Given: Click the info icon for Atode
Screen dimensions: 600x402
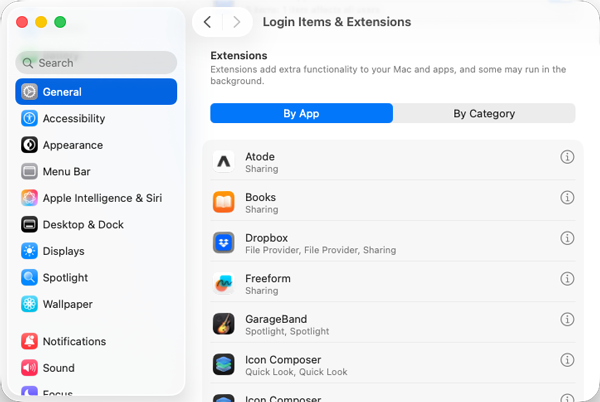Looking at the screenshot, I should (x=567, y=157).
